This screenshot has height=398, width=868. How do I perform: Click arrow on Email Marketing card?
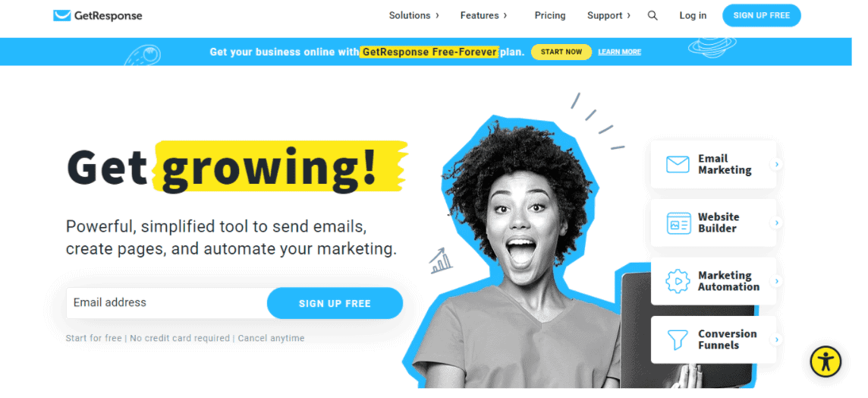[x=777, y=165]
